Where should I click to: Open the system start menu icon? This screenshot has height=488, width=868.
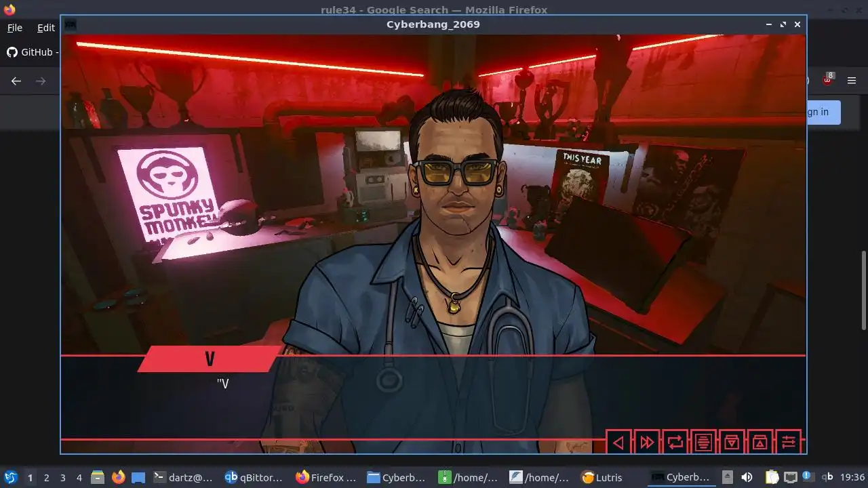coord(10,477)
